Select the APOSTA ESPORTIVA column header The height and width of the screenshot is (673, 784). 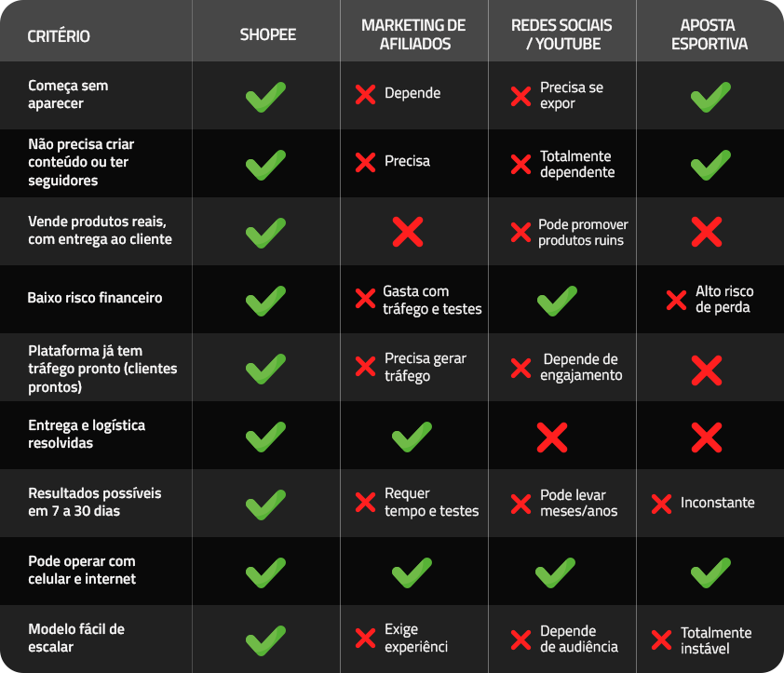[709, 34]
